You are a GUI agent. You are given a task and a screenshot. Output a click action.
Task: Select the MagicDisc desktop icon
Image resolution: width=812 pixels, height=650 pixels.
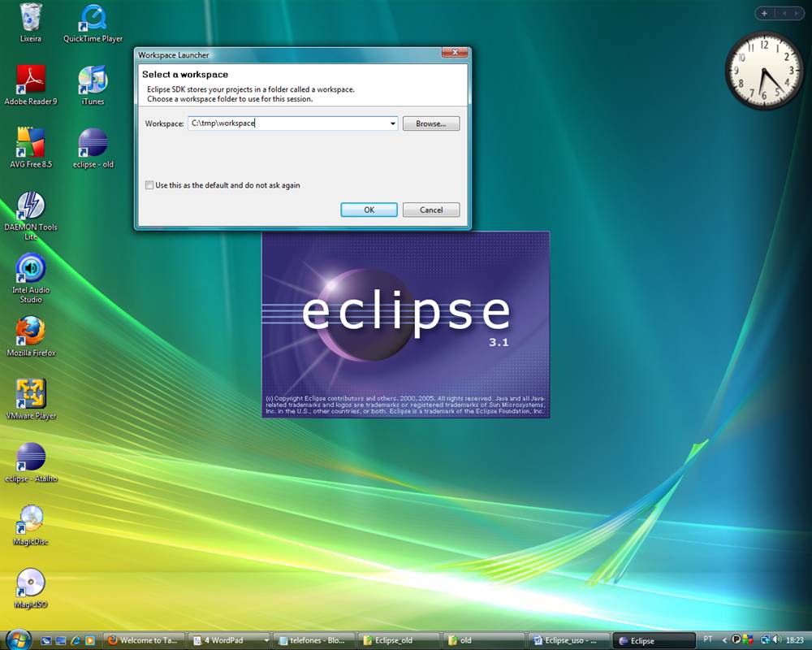(x=31, y=525)
